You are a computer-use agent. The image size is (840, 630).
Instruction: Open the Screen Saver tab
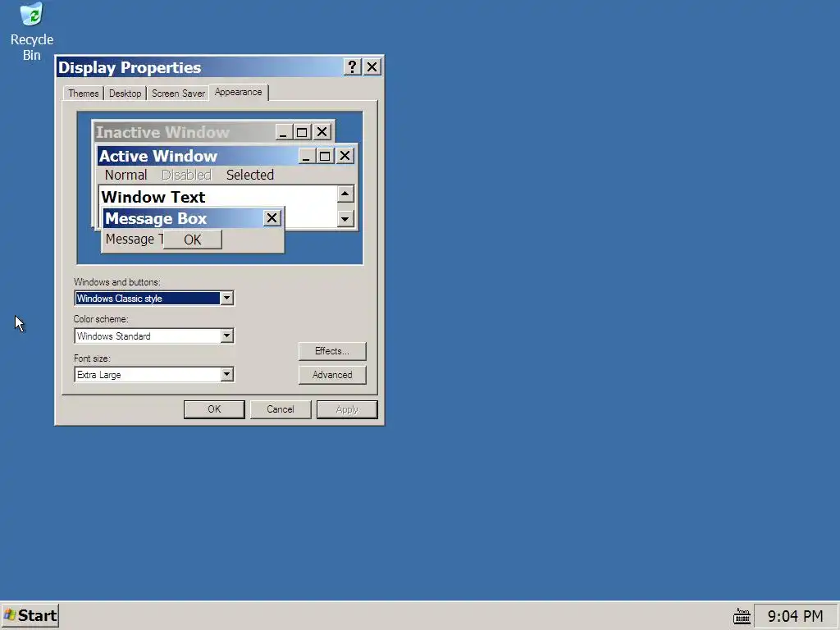(178, 94)
